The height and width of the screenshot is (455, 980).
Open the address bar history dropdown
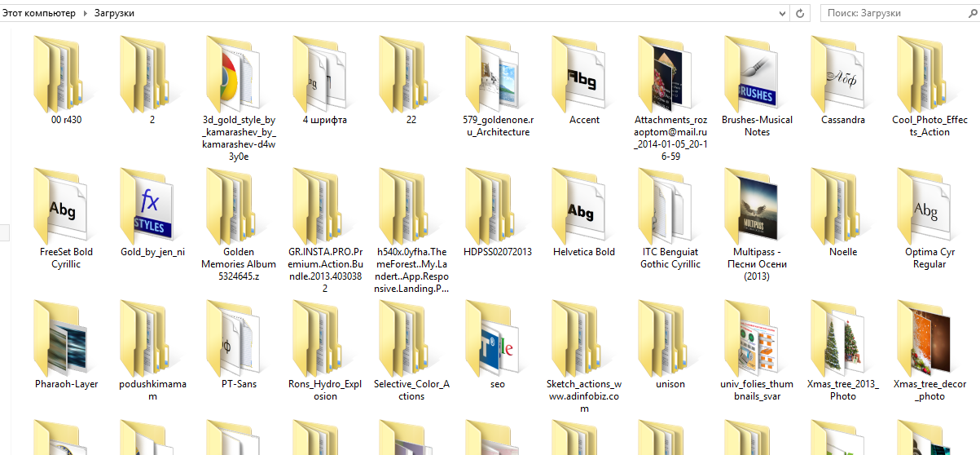[x=782, y=13]
